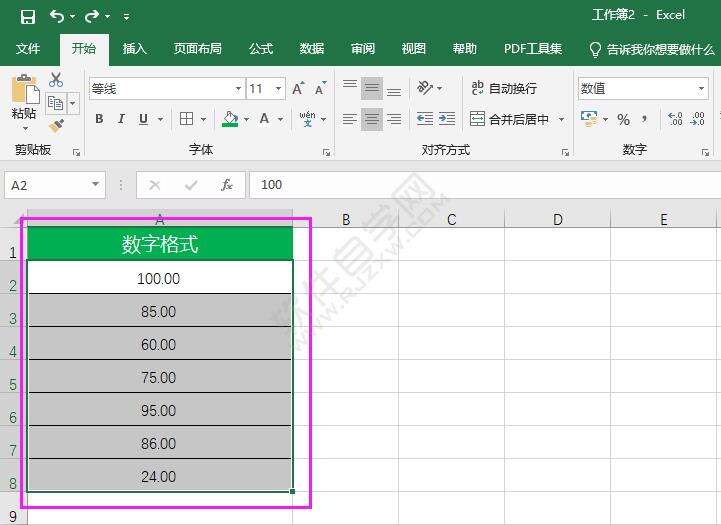Image resolution: width=721 pixels, height=525 pixels.
Task: Switch to the 页面布局 tab
Action: pos(198,49)
